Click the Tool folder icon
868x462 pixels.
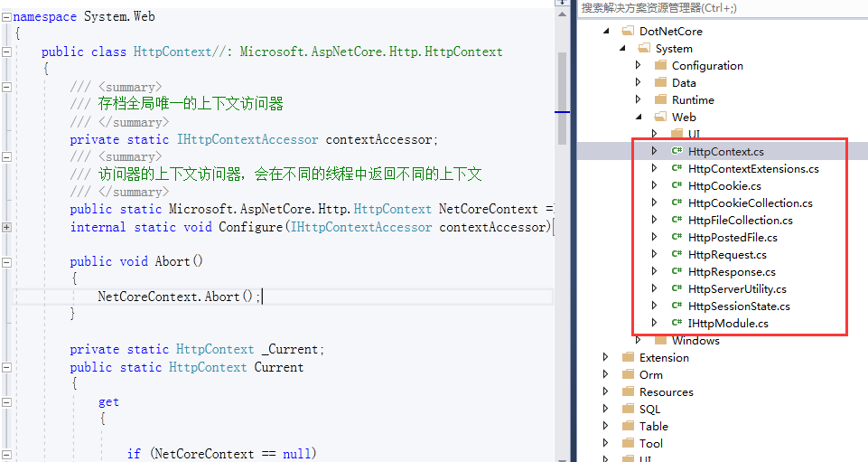(x=628, y=443)
